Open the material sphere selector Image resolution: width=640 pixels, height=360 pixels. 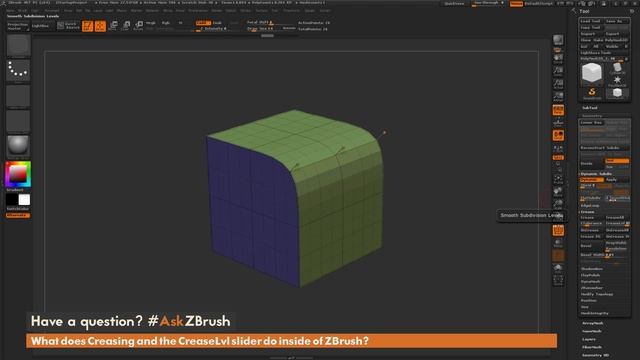tap(18, 147)
